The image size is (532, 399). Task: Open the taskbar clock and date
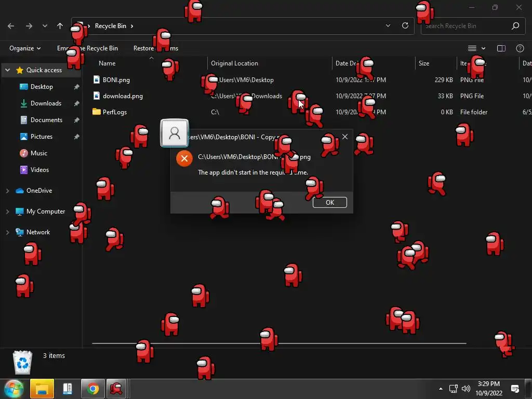coord(489,389)
